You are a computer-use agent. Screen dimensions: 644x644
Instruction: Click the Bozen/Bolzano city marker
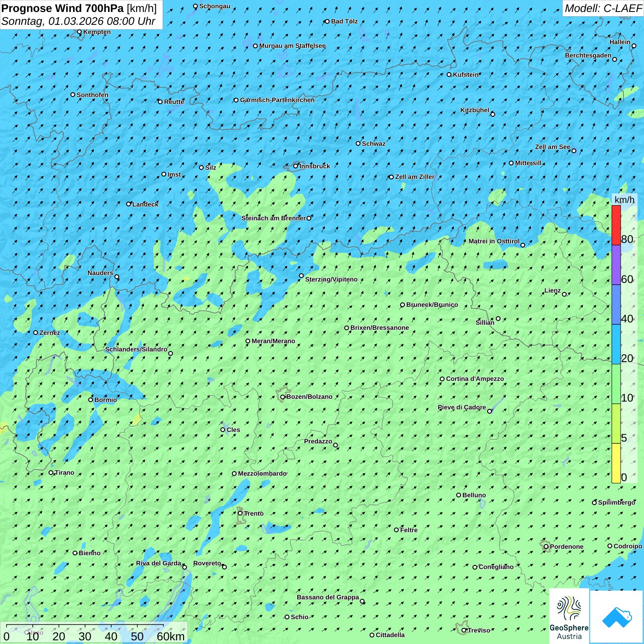tap(283, 397)
